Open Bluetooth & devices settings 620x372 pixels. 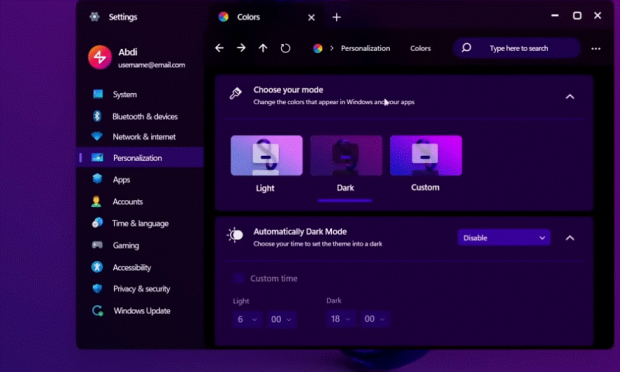[x=141, y=116]
